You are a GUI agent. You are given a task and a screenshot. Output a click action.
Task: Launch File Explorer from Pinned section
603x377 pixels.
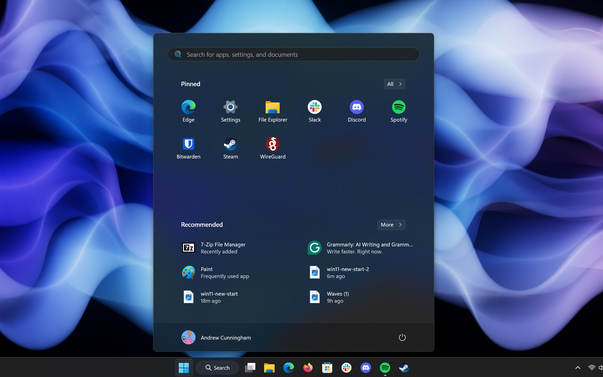(x=273, y=111)
